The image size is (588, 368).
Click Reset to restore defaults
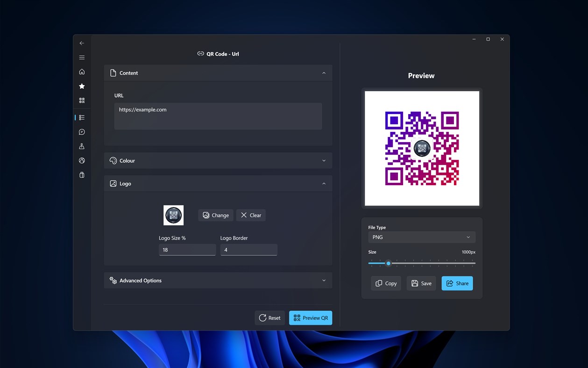pyautogui.click(x=269, y=317)
